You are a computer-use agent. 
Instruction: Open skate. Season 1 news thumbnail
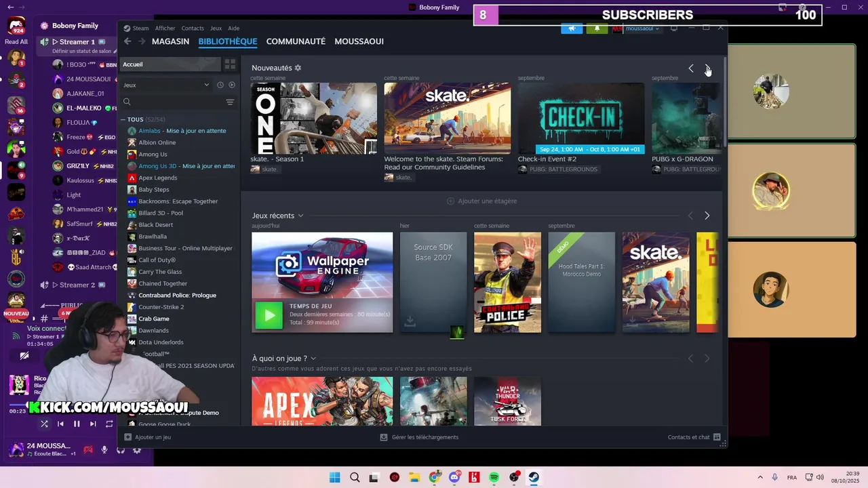coord(313,119)
